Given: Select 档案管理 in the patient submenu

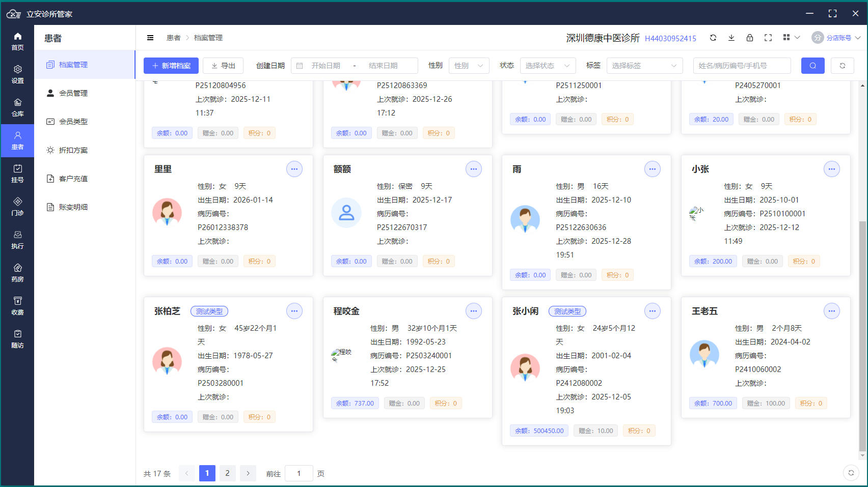Looking at the screenshot, I should coord(85,65).
